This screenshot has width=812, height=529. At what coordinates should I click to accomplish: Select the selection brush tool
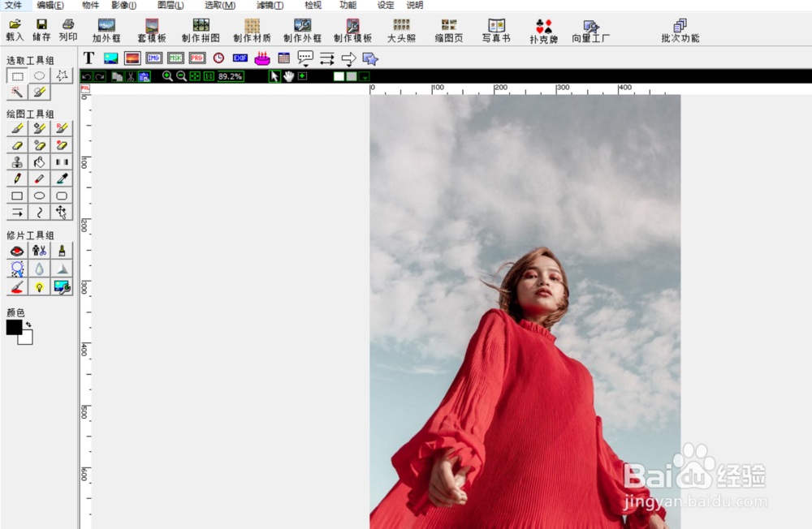tap(39, 92)
